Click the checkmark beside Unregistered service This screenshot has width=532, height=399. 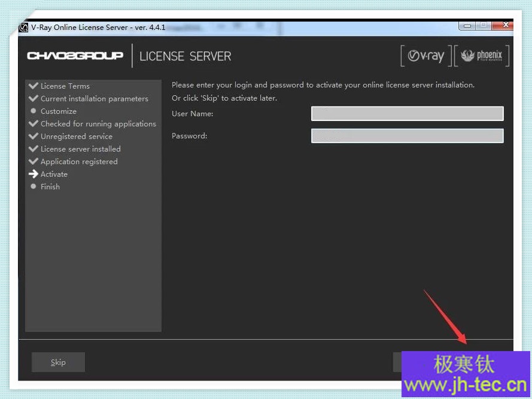click(34, 136)
